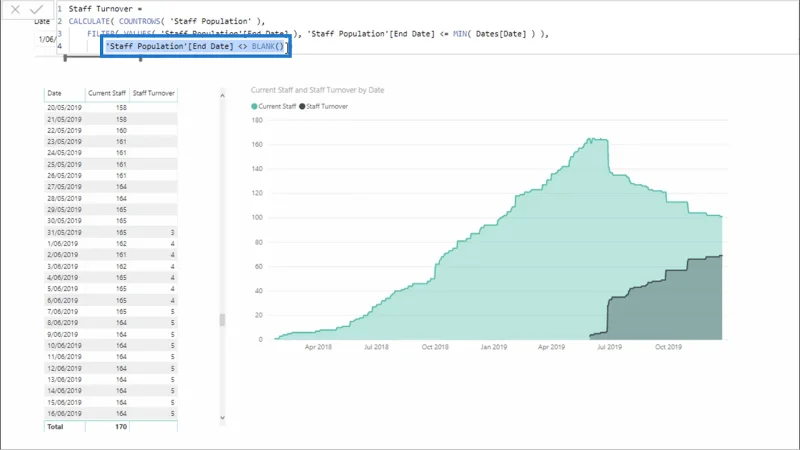Click the Jul 2019 axis label

610,347
